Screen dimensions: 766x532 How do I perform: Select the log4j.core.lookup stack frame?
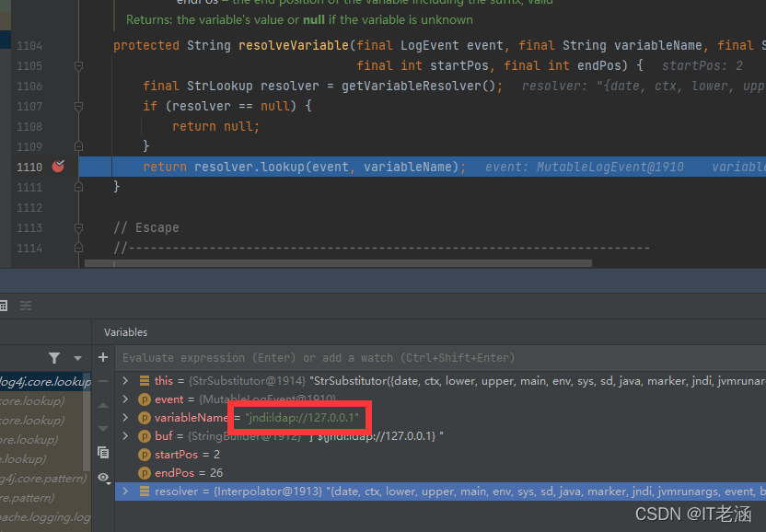click(x=45, y=381)
